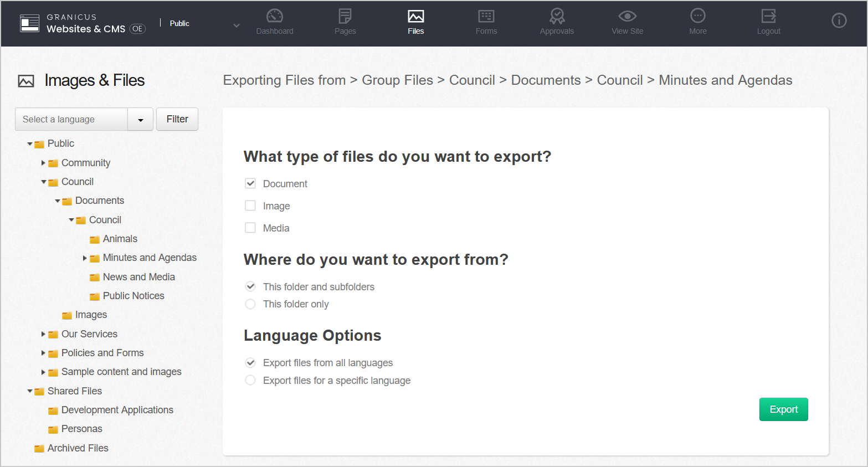Click the Images folder icon in tree
The width and height of the screenshot is (868, 467).
67,315
